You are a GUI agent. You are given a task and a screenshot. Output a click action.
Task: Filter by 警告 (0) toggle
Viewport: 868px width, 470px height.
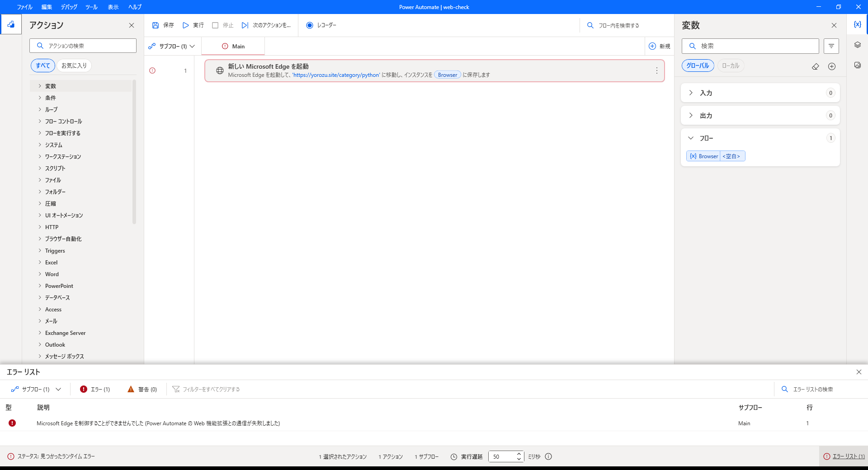[142, 389]
